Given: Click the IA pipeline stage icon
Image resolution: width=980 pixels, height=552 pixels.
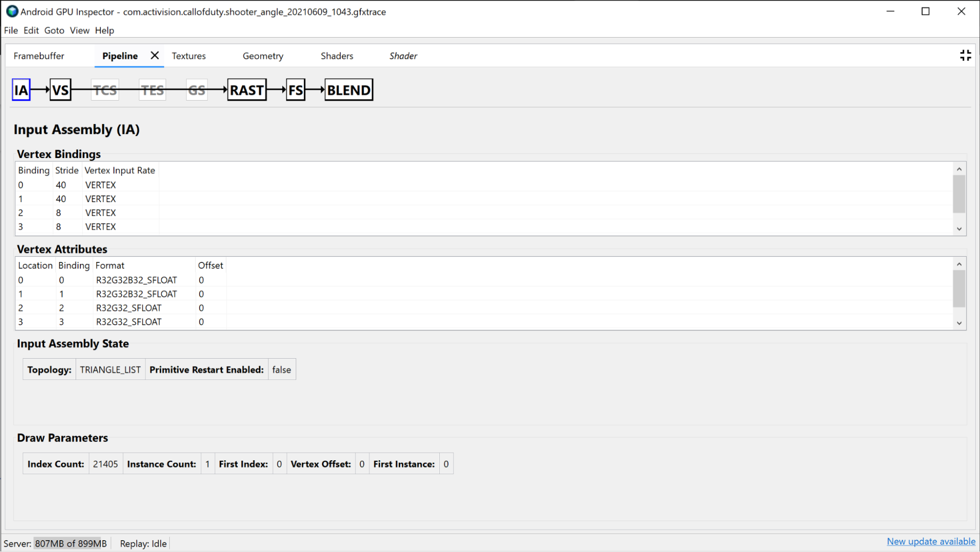Looking at the screenshot, I should (x=21, y=90).
